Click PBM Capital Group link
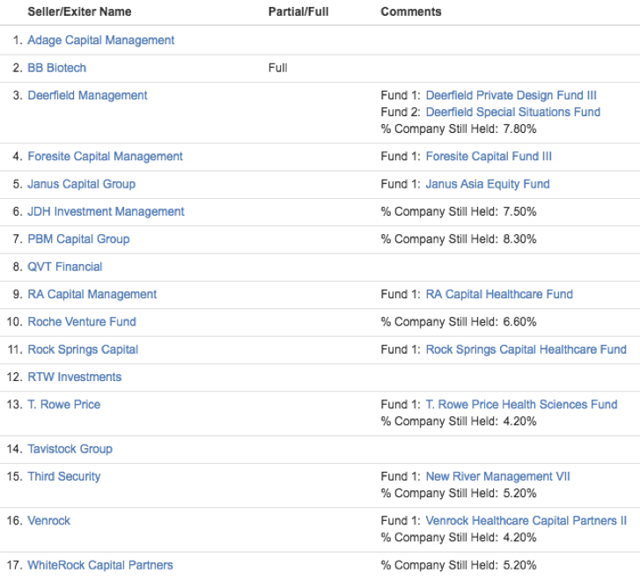The height and width of the screenshot is (580, 640). point(78,239)
